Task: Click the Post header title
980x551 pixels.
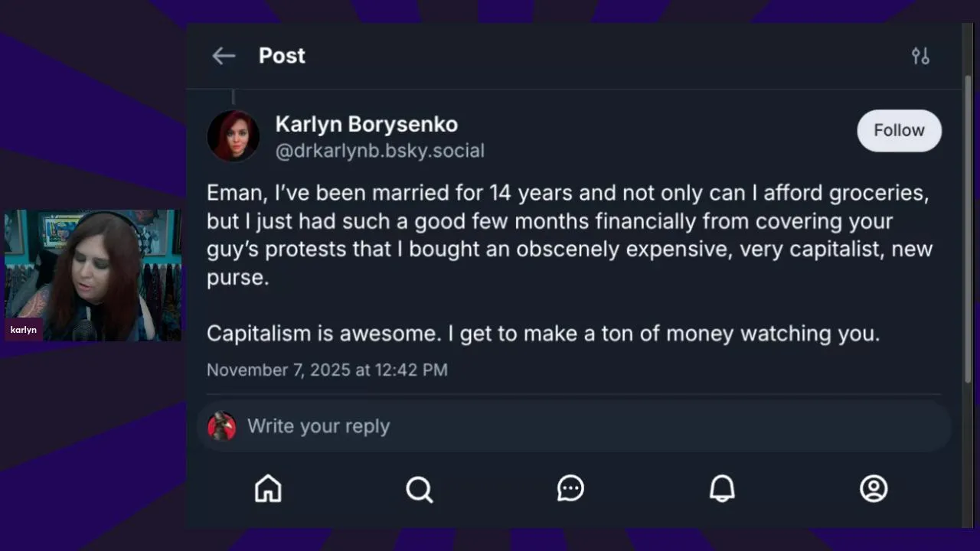Action: point(282,56)
